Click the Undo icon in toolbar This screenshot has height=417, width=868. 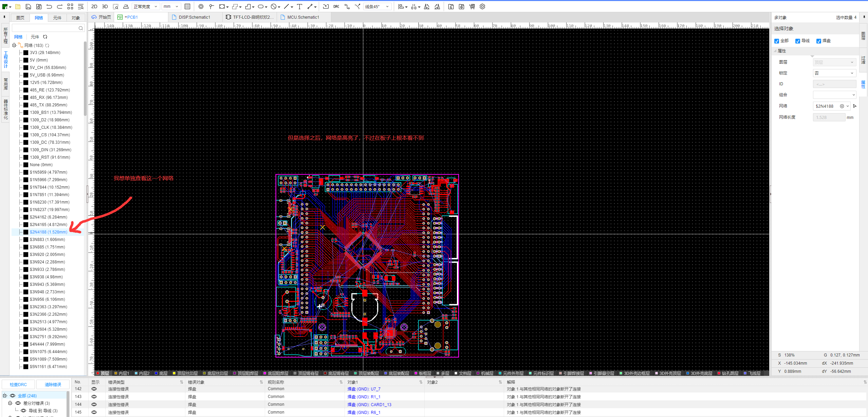click(x=49, y=6)
